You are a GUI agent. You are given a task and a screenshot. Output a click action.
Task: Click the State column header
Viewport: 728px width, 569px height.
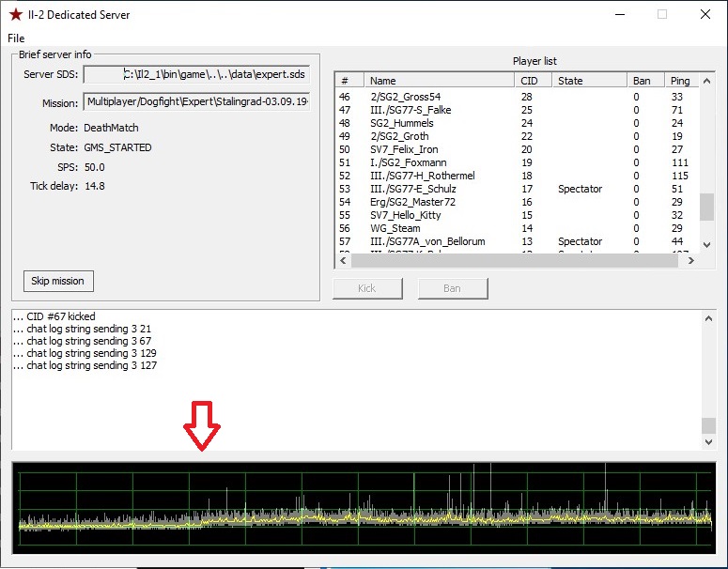point(589,81)
